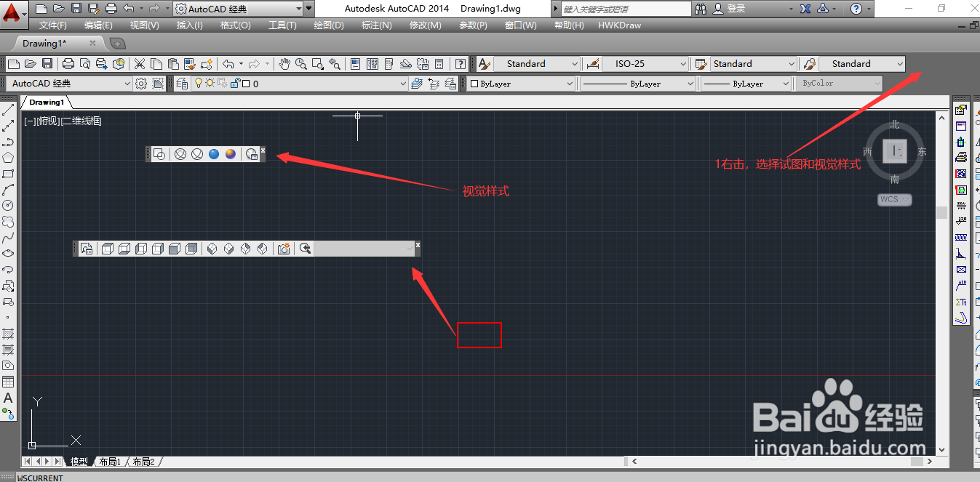980x482 pixels.
Task: Select the Revision Cloud tool
Action: (x=8, y=222)
